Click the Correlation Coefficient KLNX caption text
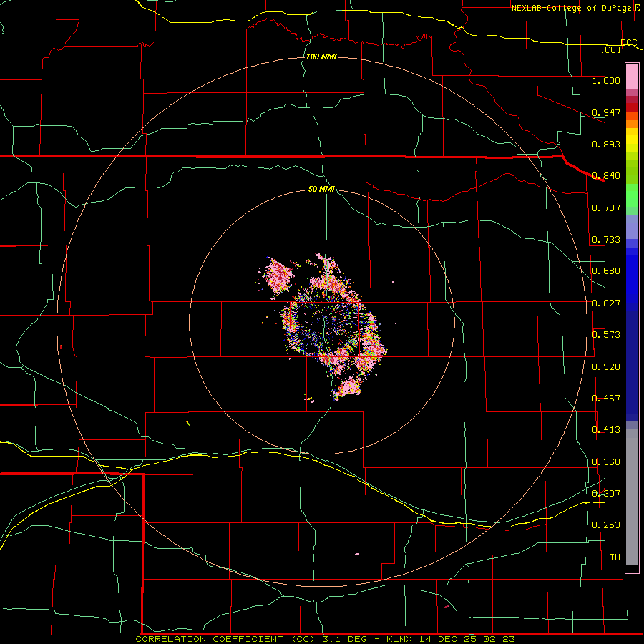This screenshot has height=644, width=644. click(x=325, y=639)
